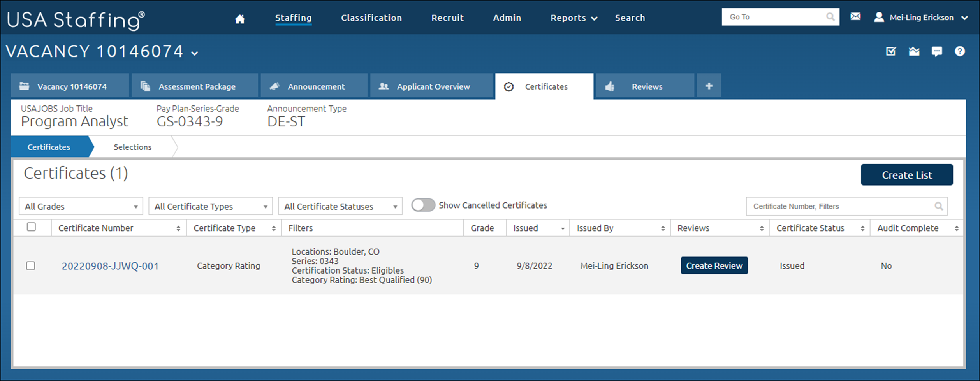Open the All Certificate Types dropdown

[x=211, y=206]
